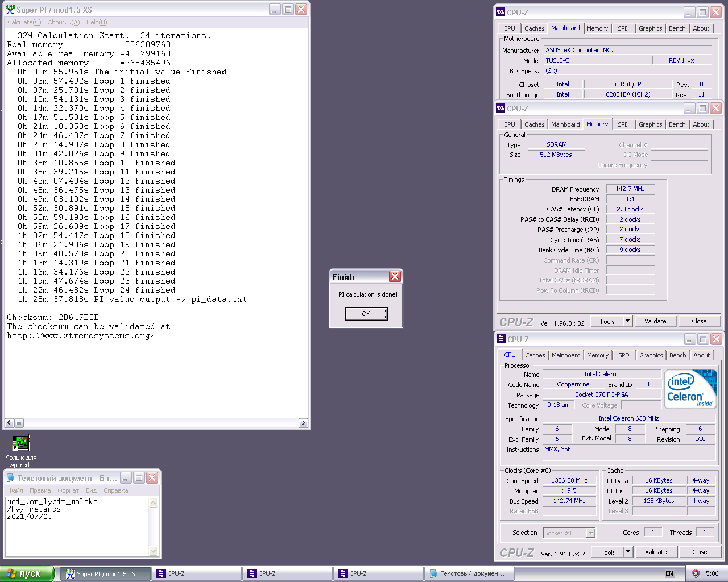Open Правка menu in Notepad
This screenshot has width=728, height=582.
tap(40, 490)
